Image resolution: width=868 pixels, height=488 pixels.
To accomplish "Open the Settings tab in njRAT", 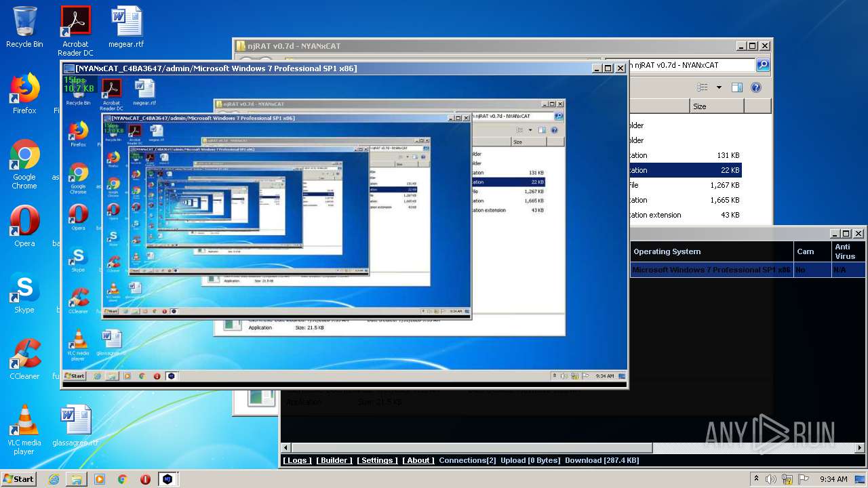I will coord(377,460).
